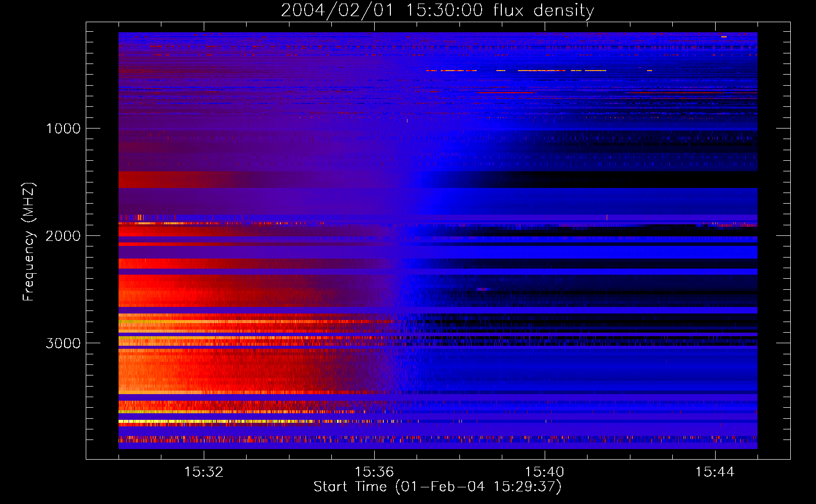816x504 pixels.
Task: Click the "15:36" time tick label
Action: point(374,472)
